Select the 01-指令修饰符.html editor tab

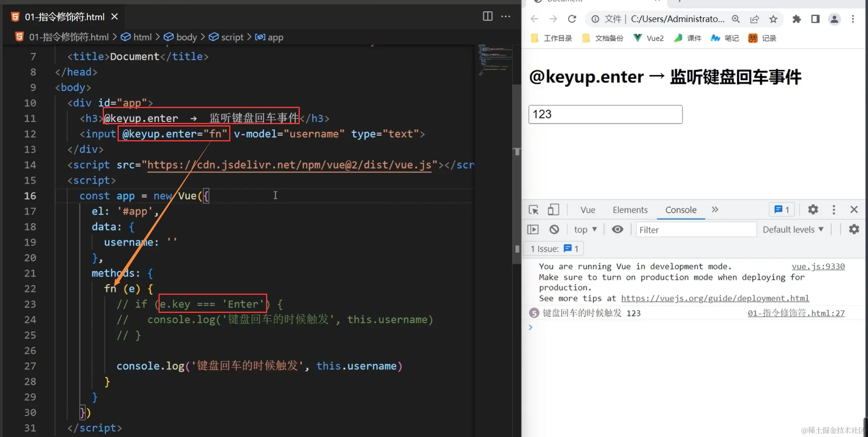(64, 16)
